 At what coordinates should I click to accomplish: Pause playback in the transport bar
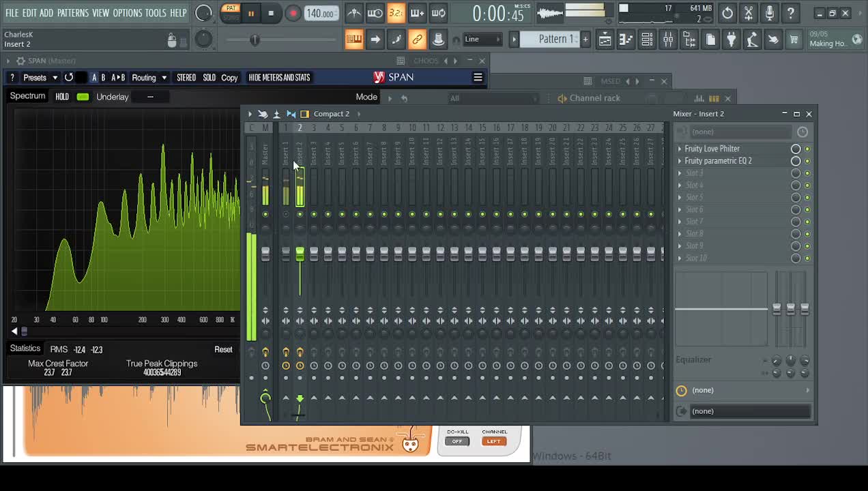pos(251,13)
